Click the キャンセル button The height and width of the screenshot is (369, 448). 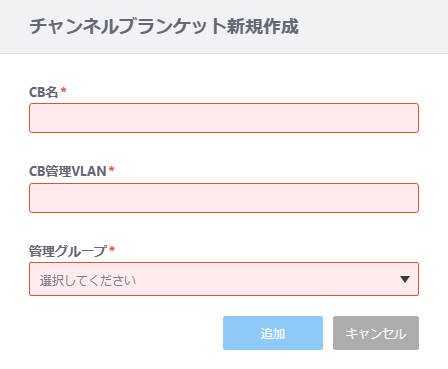pos(376,333)
